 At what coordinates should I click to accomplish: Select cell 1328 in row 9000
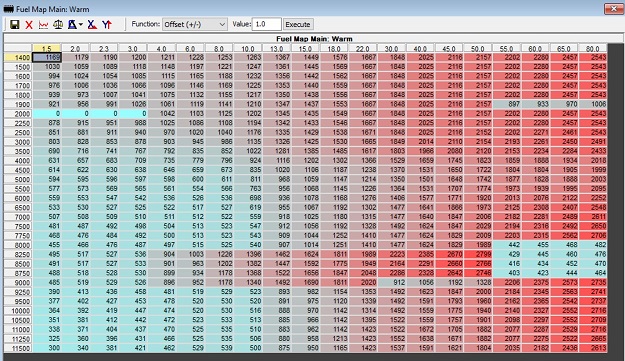tap(478, 283)
